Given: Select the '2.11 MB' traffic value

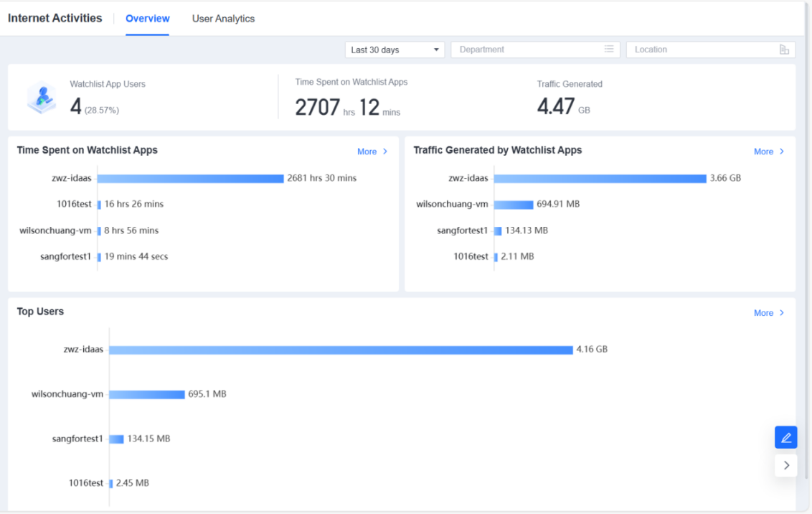Looking at the screenshot, I should [x=517, y=256].
